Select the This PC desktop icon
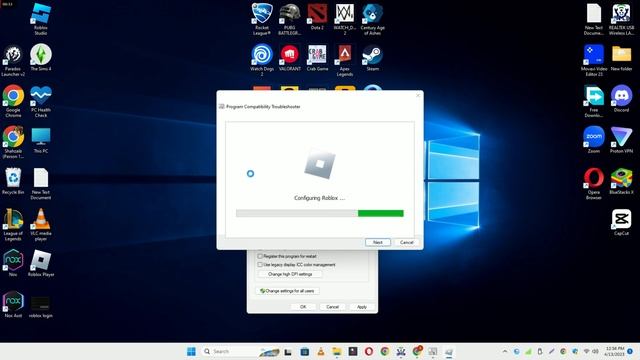This screenshot has width=640, height=360. [x=41, y=140]
